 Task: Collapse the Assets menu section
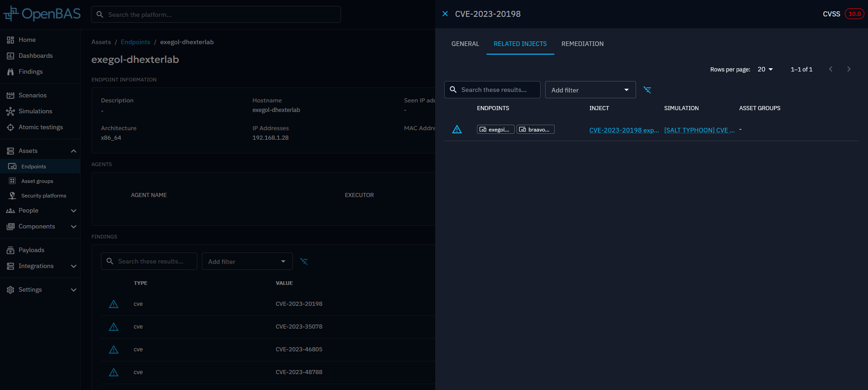pos(74,151)
